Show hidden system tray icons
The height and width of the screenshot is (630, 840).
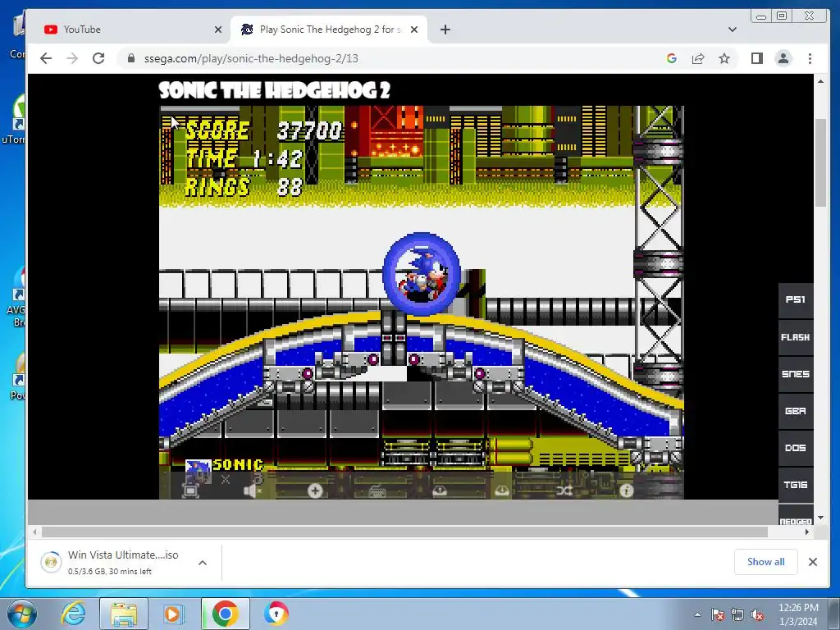pos(697,615)
